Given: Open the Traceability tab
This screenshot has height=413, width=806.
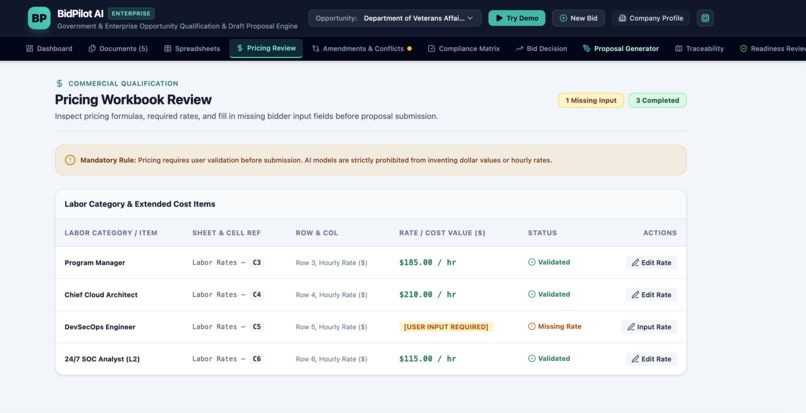Looking at the screenshot, I should click(x=699, y=48).
